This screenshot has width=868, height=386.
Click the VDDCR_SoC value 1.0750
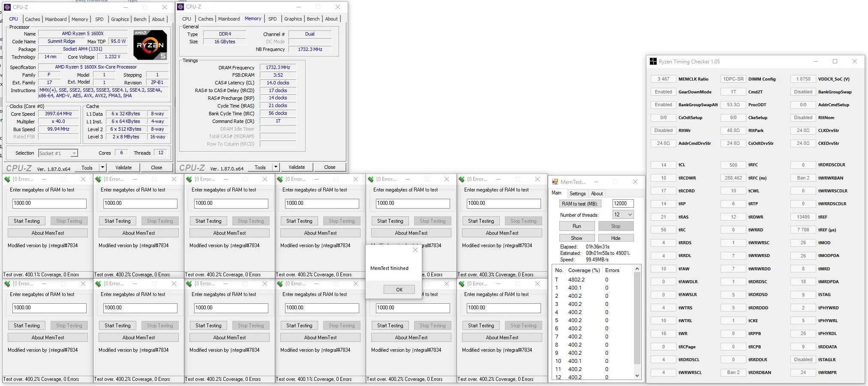pyautogui.click(x=803, y=79)
